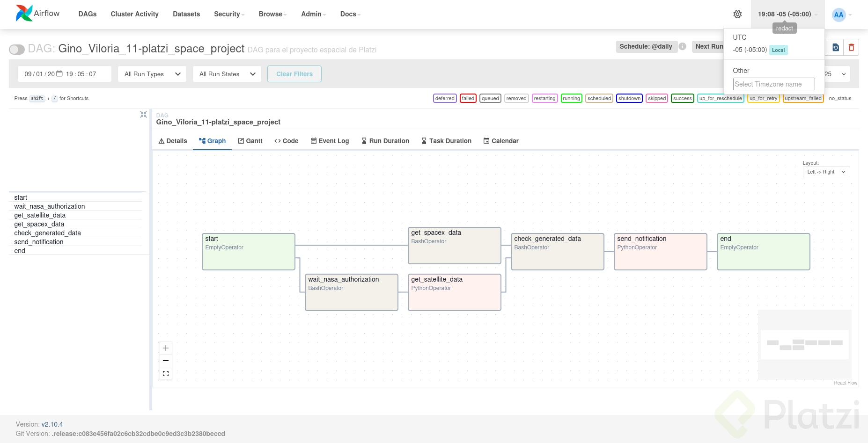Click the reparse DAG refresh icon
Screen dimensions: 868x443
coord(836,47)
